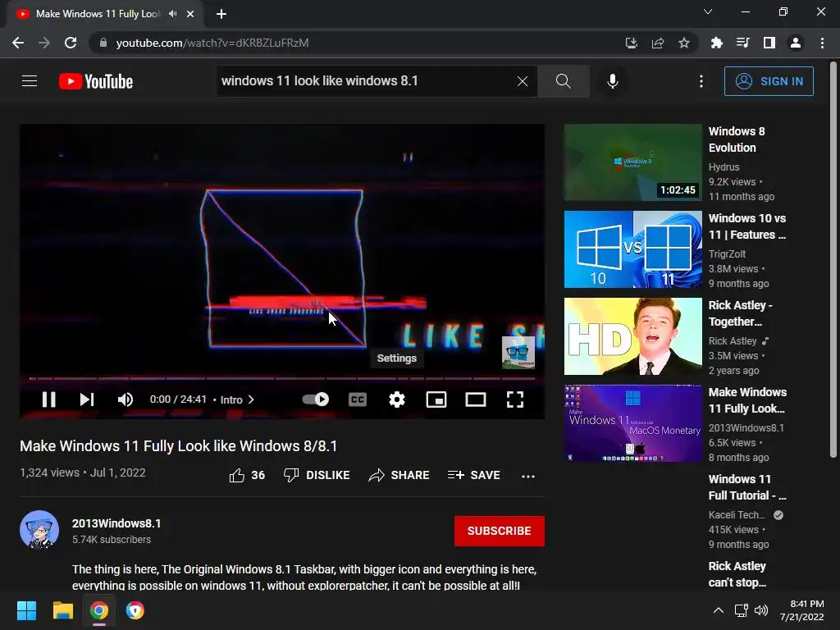Click the Sign In button
840x630 pixels.
click(769, 81)
